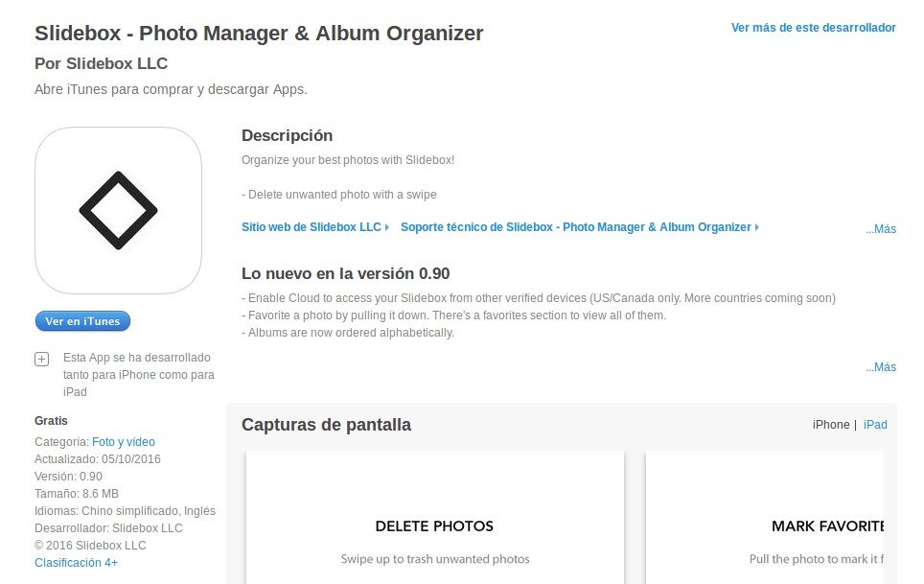Click the Clasificación 4+ rating link
Screen dimensions: 924x584
[77, 563]
